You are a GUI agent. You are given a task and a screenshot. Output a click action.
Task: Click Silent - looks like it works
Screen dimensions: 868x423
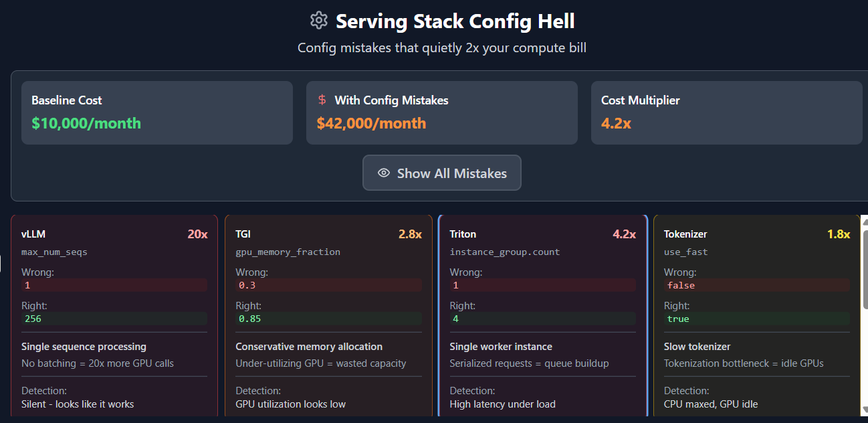click(x=78, y=404)
